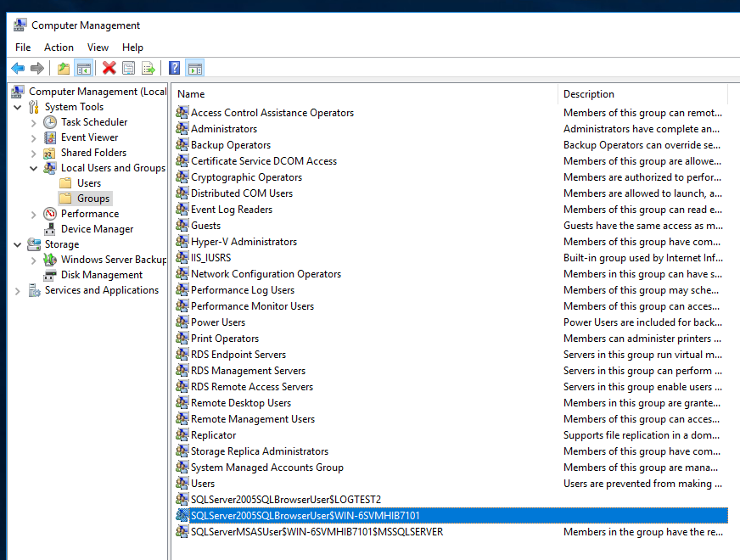The height and width of the screenshot is (560, 740).
Task: Select the Print Operators group
Action: 225,339
